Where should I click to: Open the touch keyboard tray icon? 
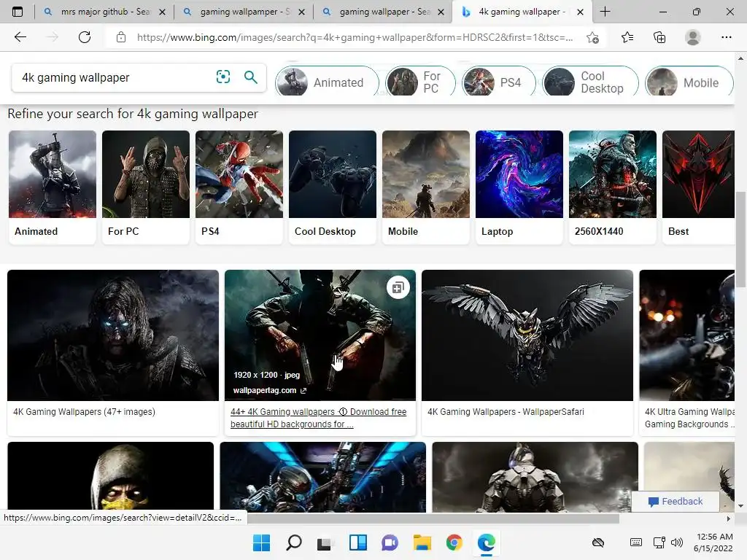pos(635,542)
